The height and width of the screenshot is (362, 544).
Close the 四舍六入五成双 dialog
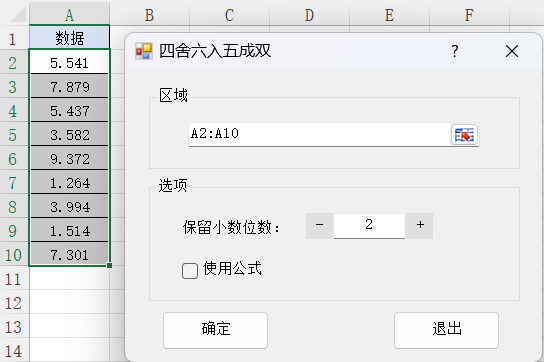pyautogui.click(x=512, y=51)
